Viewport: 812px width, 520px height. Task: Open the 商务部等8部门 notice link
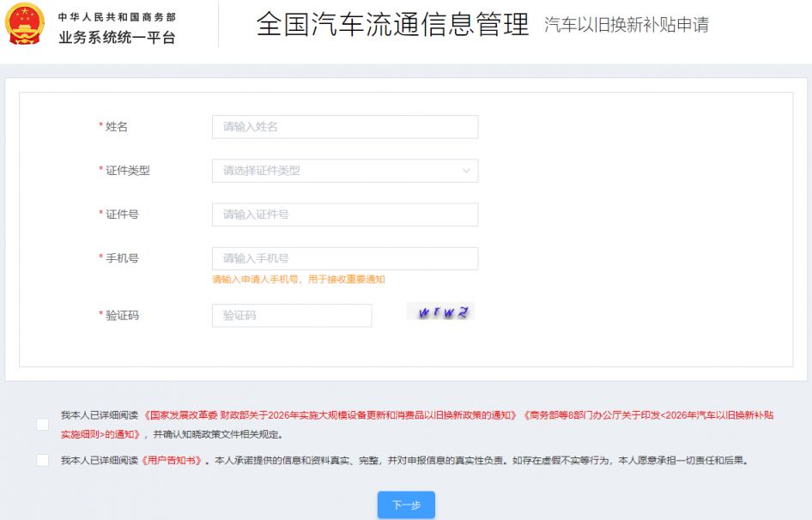[x=648, y=415]
